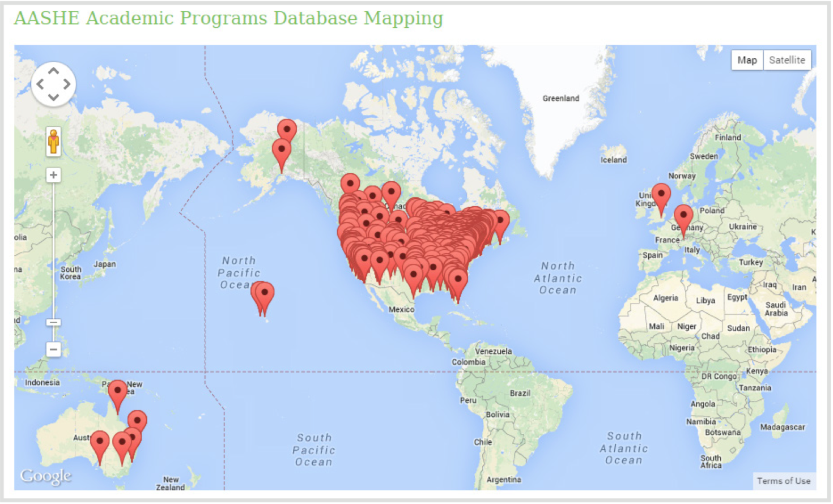Click the DR Congo label
This screenshot has height=504, width=833.
719,376
